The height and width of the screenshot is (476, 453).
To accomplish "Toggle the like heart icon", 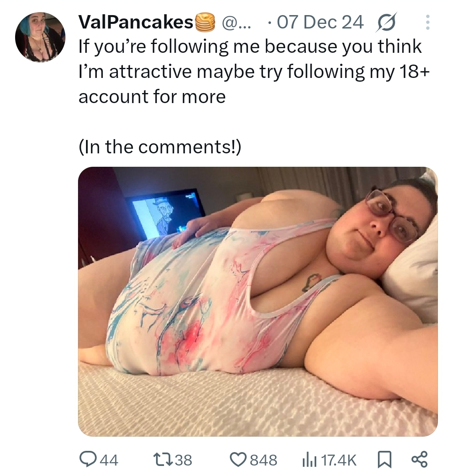I will 239,459.
